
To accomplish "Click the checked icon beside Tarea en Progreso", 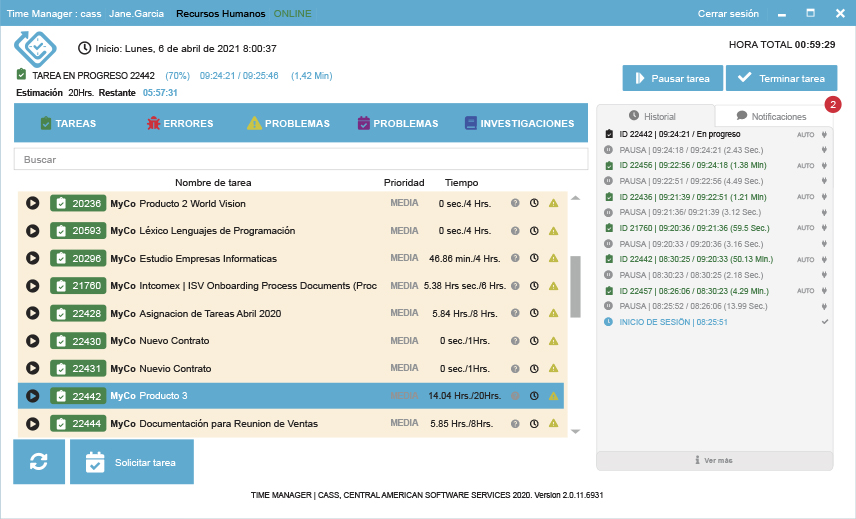I will pyautogui.click(x=21, y=75).
